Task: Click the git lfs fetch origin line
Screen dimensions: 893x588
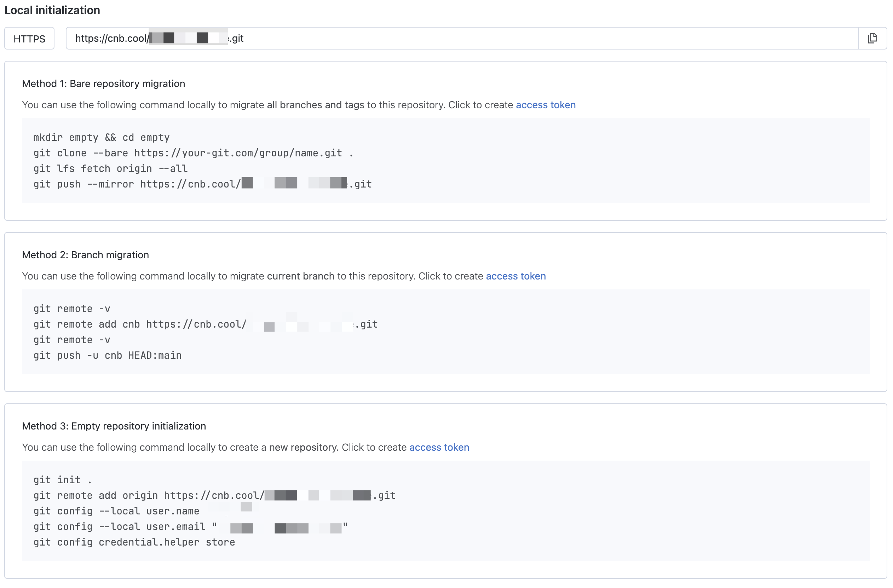Action: tap(110, 168)
